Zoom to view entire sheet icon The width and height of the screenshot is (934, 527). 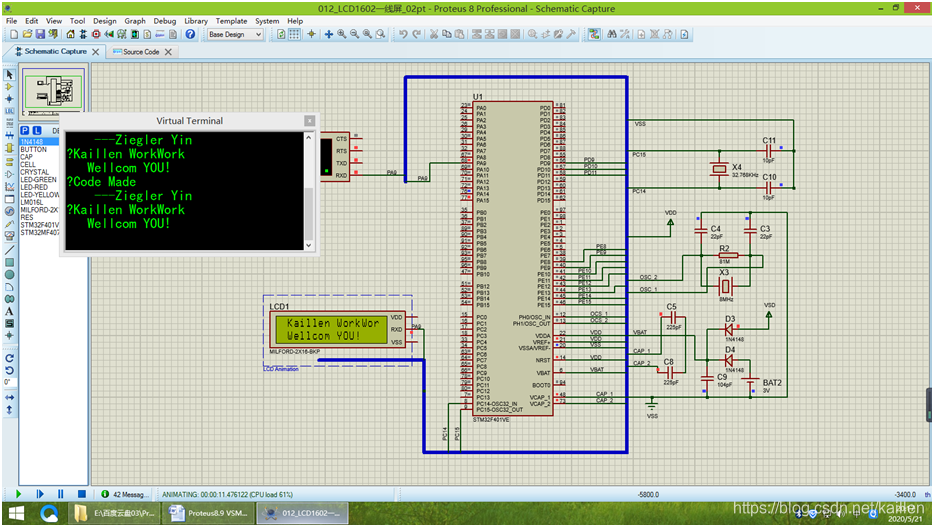(368, 35)
